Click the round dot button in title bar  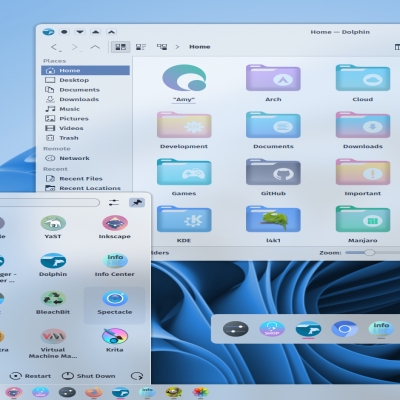(64, 32)
